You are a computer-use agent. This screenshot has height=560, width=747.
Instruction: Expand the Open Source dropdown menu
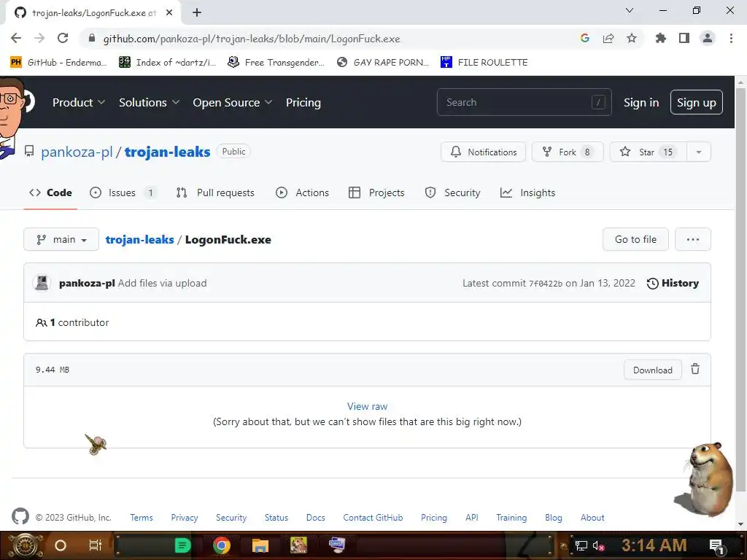pos(233,102)
